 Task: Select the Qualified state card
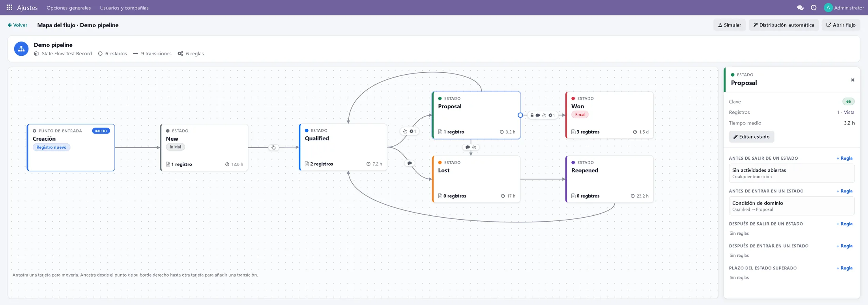[x=343, y=147]
